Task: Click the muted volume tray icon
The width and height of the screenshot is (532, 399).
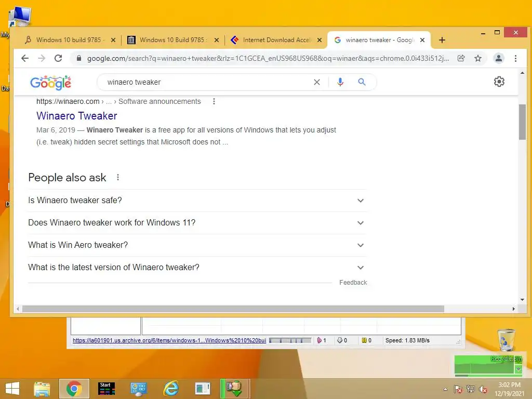Action: 483,389
